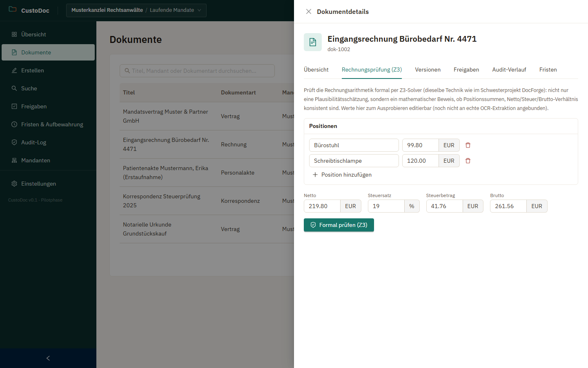Screen dimensions: 588x368
Task: Open Mandatsvertrag Muster & Partner GmbH row
Action: (x=207, y=116)
